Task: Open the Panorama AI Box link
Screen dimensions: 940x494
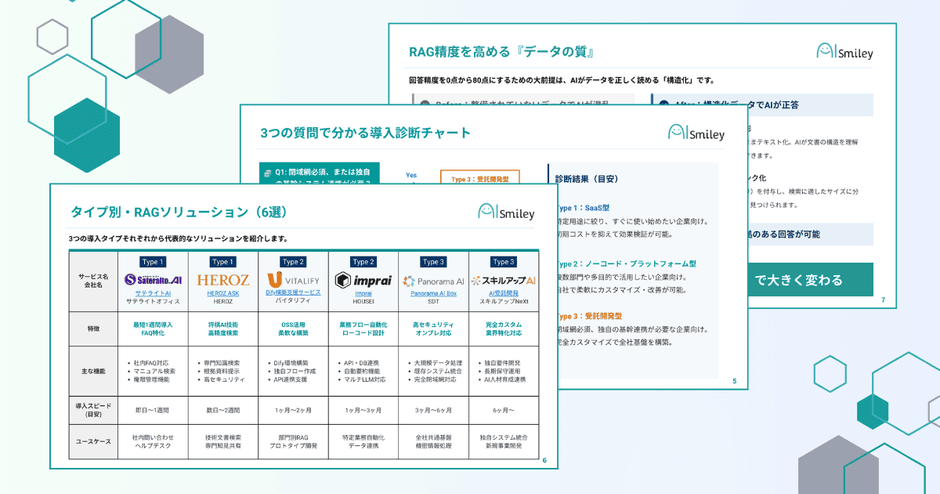Action: 433,294
